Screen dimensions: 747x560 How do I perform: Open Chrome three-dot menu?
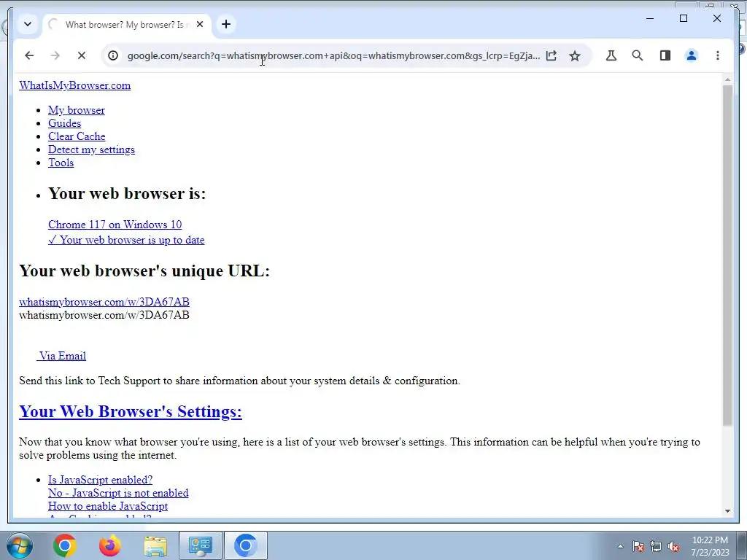click(x=718, y=55)
